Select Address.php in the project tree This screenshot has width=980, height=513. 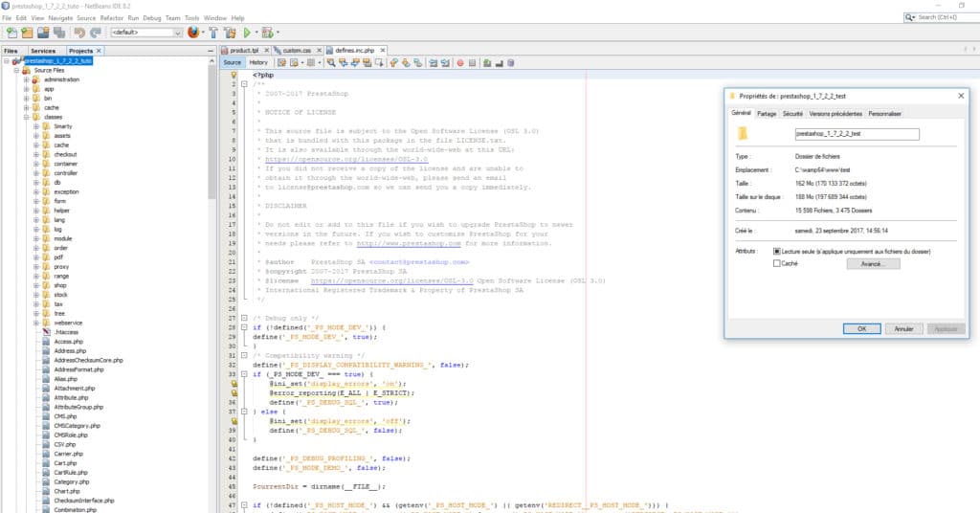tap(70, 351)
